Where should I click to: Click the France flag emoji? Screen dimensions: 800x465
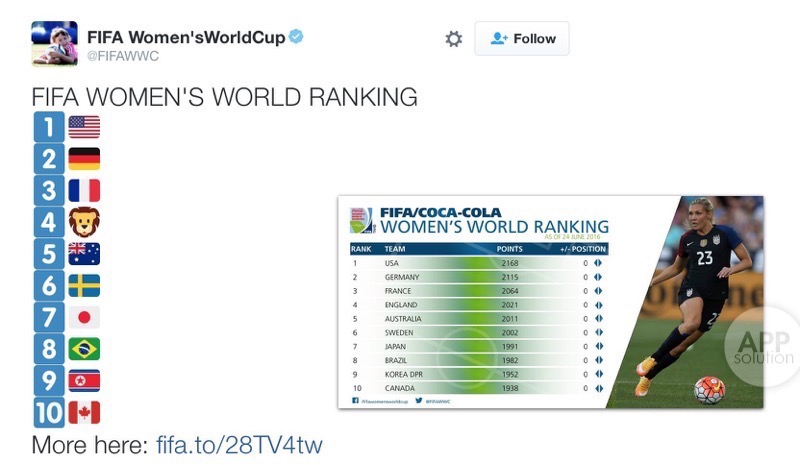84,191
